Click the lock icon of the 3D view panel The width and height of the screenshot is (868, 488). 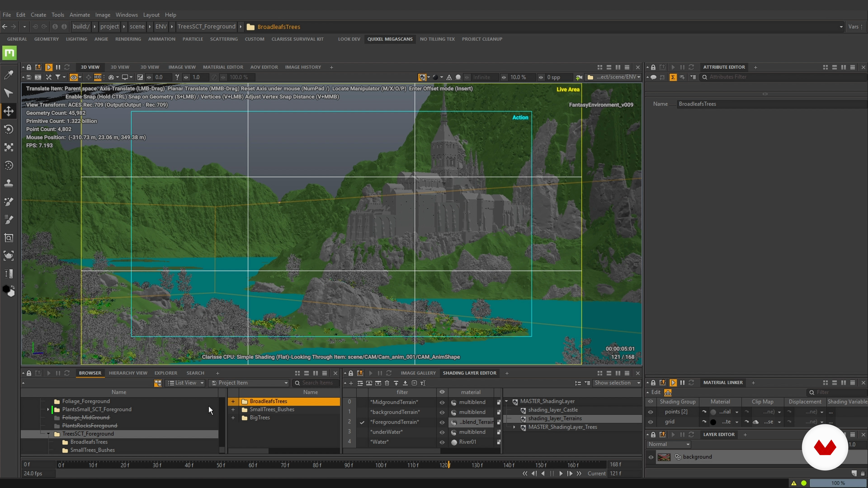pyautogui.click(x=29, y=67)
